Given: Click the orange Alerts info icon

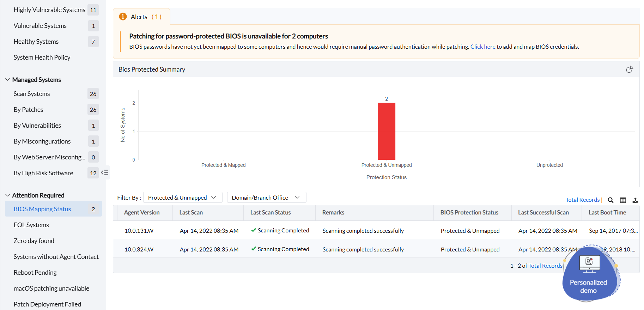Looking at the screenshot, I should (123, 17).
